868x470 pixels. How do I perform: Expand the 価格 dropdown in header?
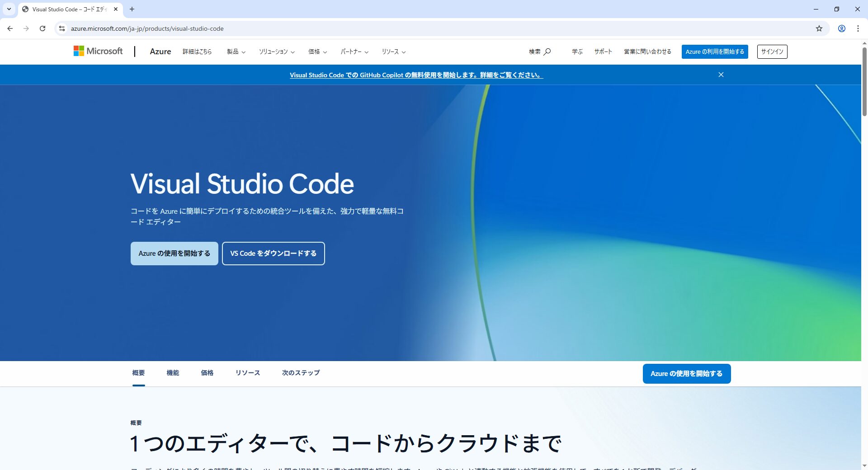coord(317,52)
